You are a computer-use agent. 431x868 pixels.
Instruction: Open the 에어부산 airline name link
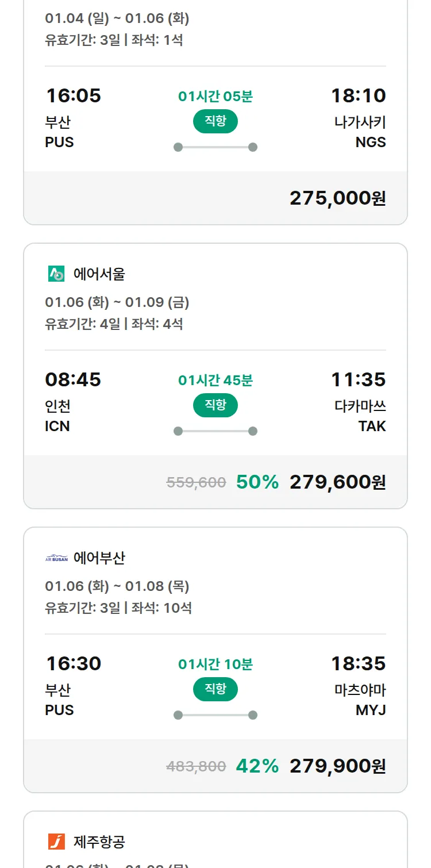pyautogui.click(x=99, y=558)
